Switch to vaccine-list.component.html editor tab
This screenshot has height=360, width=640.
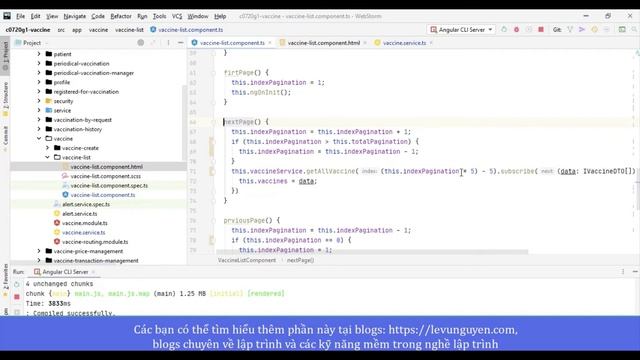click(x=323, y=43)
